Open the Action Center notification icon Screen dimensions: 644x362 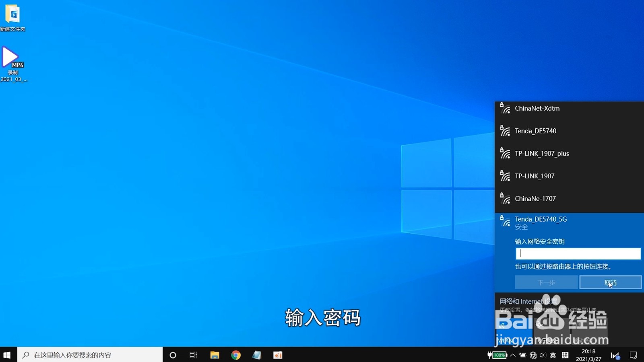coord(633,355)
